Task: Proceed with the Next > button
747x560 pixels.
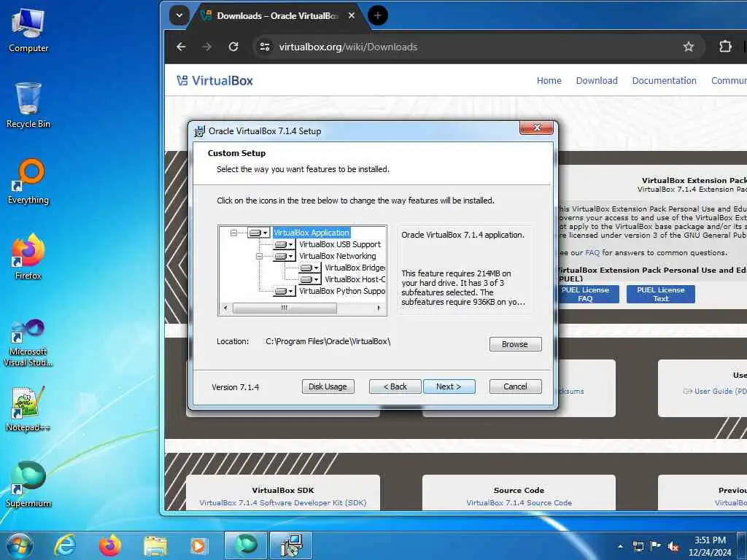Action: click(449, 386)
